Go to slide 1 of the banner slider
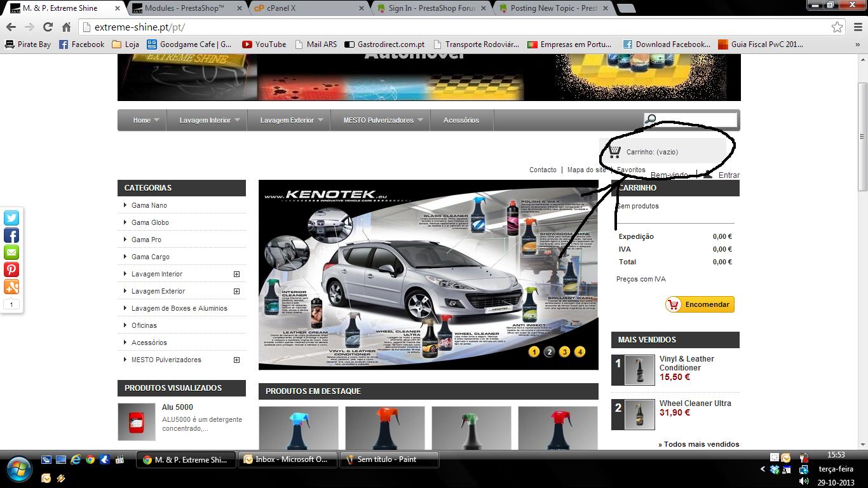Viewport: 868px width, 488px height. coord(534,352)
